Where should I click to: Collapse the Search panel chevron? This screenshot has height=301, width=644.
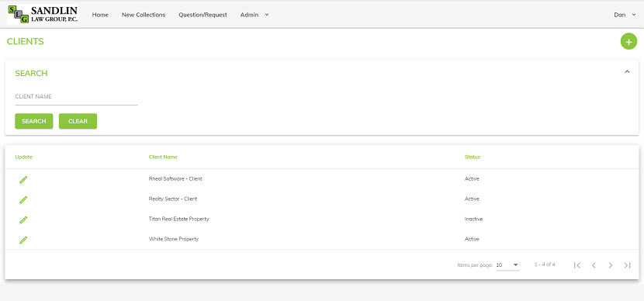coord(627,71)
